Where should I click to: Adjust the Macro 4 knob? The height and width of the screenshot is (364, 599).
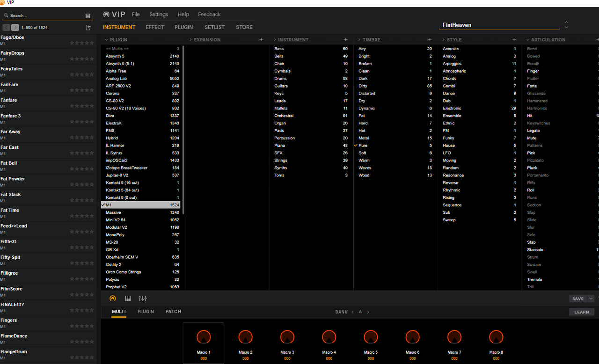pyautogui.click(x=329, y=337)
